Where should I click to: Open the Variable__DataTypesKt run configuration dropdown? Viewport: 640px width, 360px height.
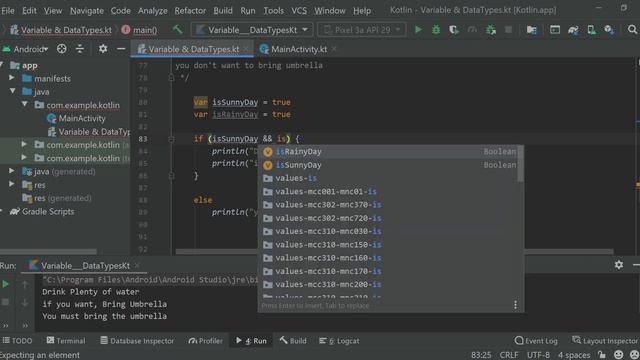pos(252,30)
